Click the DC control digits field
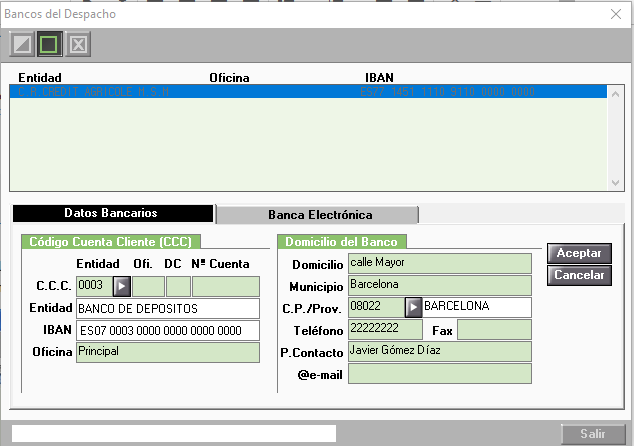The image size is (634, 446). point(178,286)
